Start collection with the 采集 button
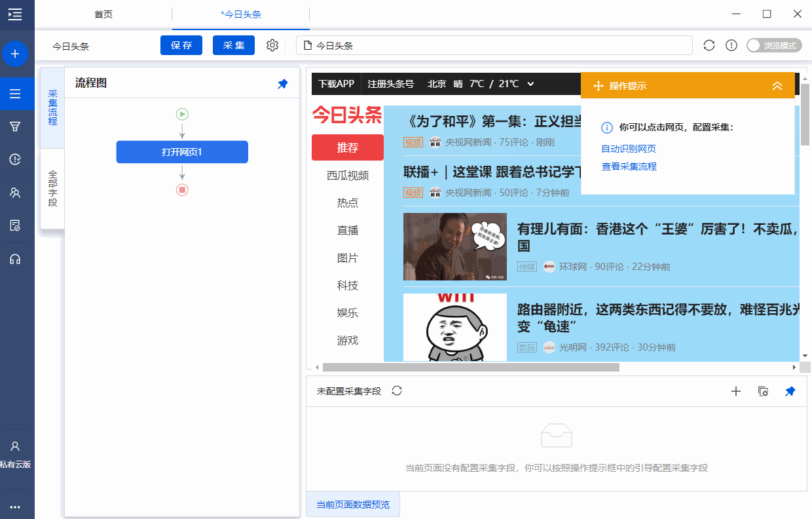Viewport: 812px width, 519px height. (234, 45)
